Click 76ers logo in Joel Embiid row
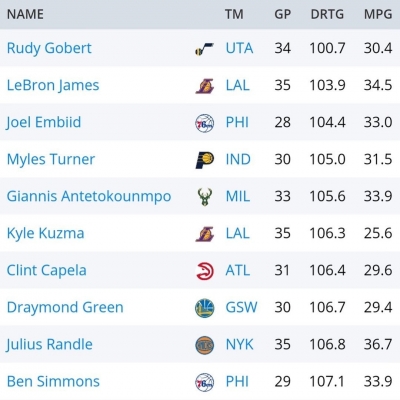This screenshot has height=400, width=400. (x=204, y=123)
